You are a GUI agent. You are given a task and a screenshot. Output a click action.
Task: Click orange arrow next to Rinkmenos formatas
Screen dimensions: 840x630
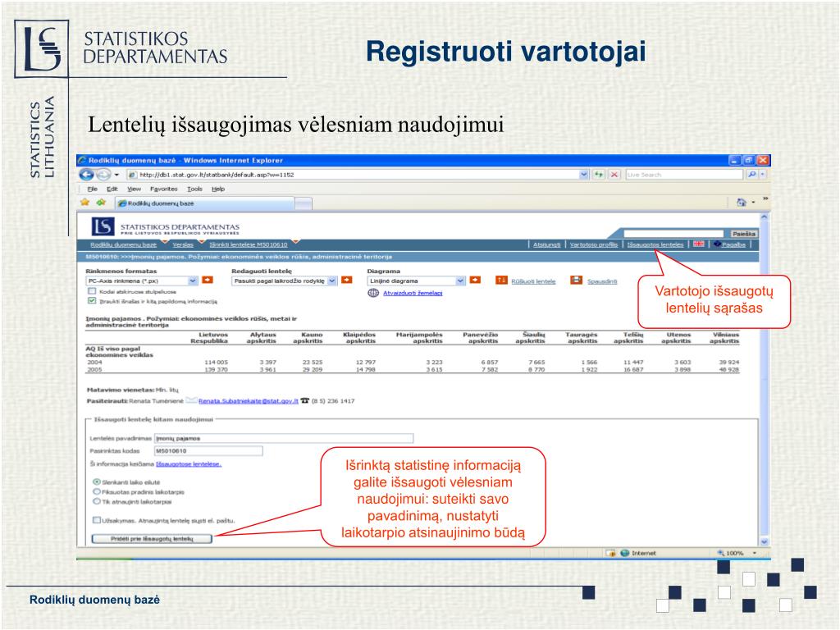click(x=208, y=281)
